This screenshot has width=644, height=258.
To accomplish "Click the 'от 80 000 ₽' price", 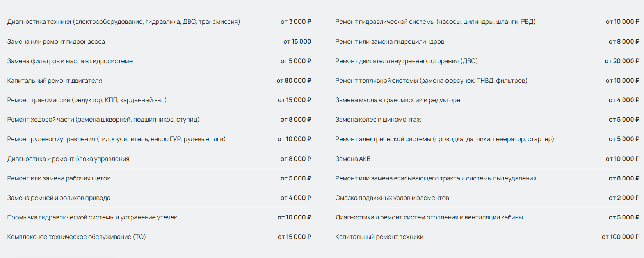I will tap(294, 81).
